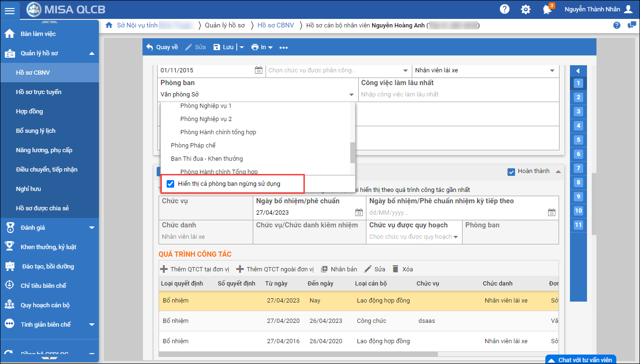The width and height of the screenshot is (640, 364).
Task: Click the Xóa trash icon
Action: coord(396,269)
